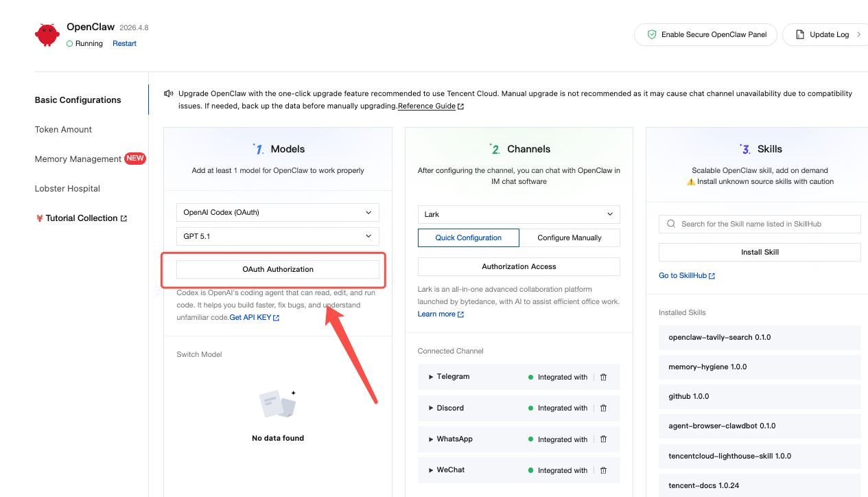Delete the Telegram channel via trash icon
Image resolution: width=868 pixels, height=497 pixels.
tap(603, 377)
